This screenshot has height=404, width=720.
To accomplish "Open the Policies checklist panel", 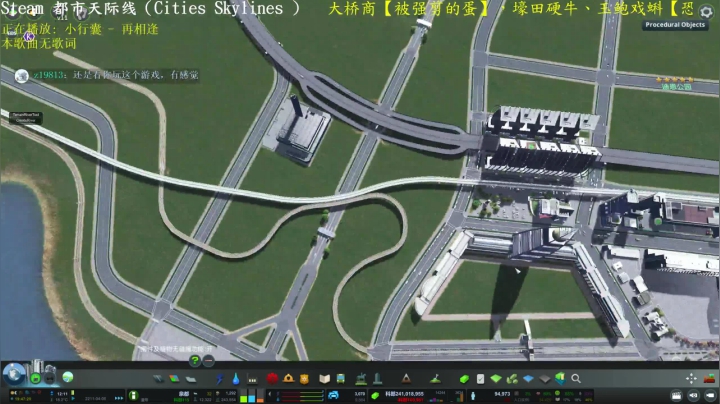I will 480,379.
